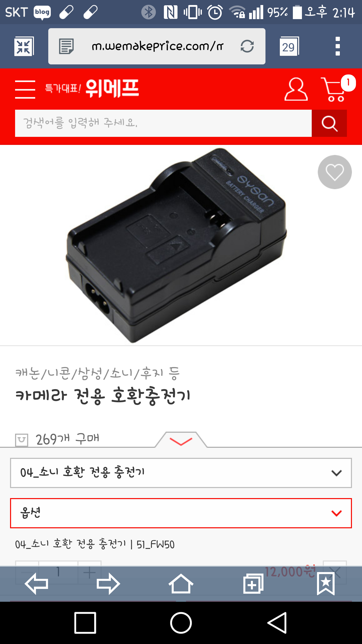Open the Wemakeprice hamburger menu
The width and height of the screenshot is (362, 644).
coord(25,89)
